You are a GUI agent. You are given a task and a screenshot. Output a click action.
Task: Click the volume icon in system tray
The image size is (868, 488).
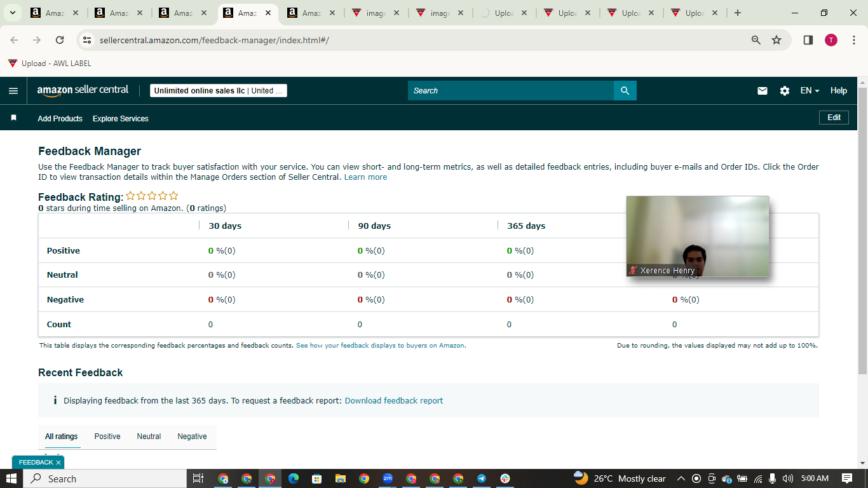point(788,478)
